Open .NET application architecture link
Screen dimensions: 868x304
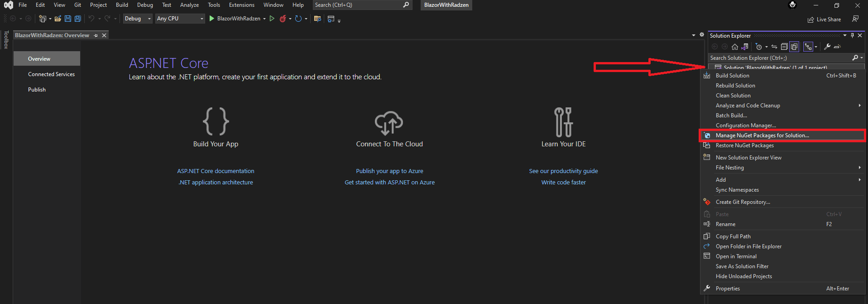(216, 183)
